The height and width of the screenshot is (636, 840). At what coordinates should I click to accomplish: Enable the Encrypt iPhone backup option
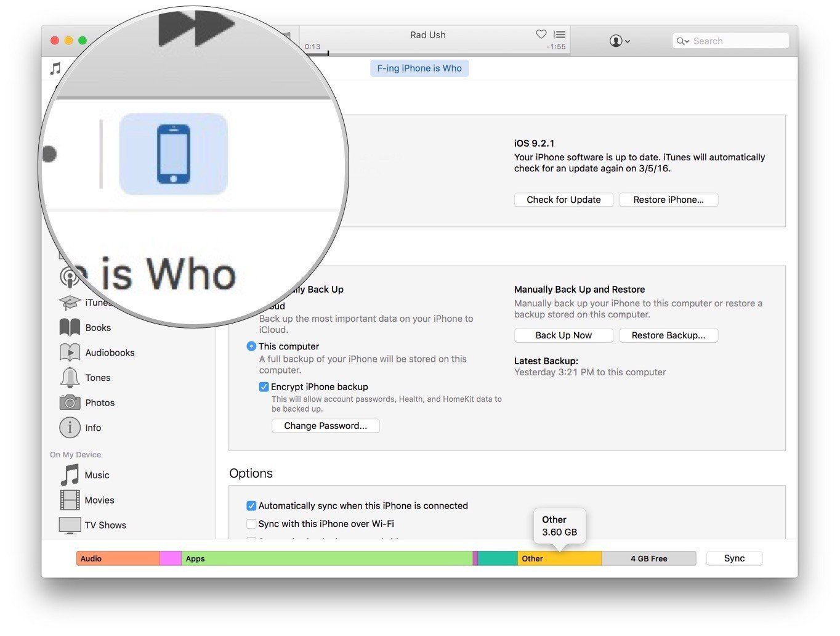pyautogui.click(x=264, y=386)
